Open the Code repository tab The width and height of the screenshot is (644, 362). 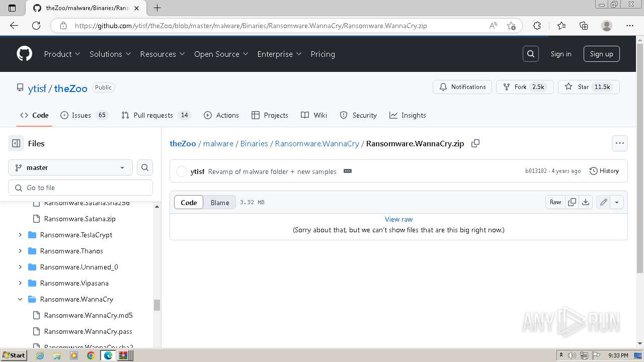pos(34,115)
